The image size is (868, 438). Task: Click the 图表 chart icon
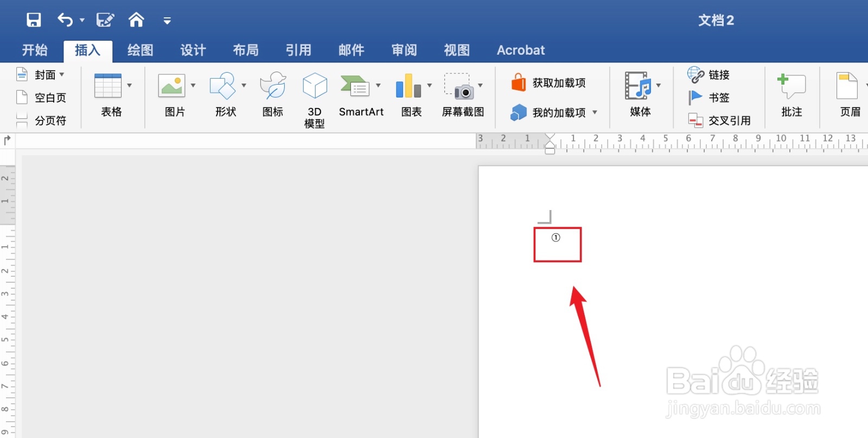click(x=409, y=86)
